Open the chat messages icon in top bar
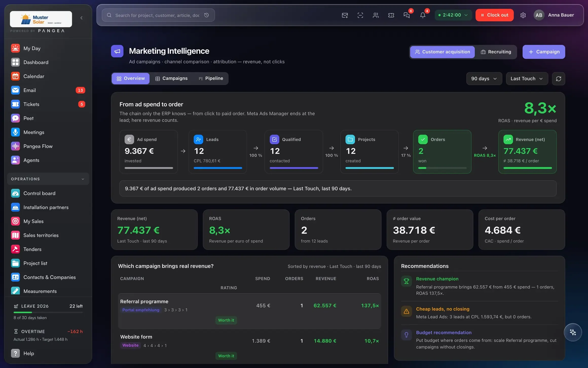Viewport: 588px width, 368px height. 407,15
